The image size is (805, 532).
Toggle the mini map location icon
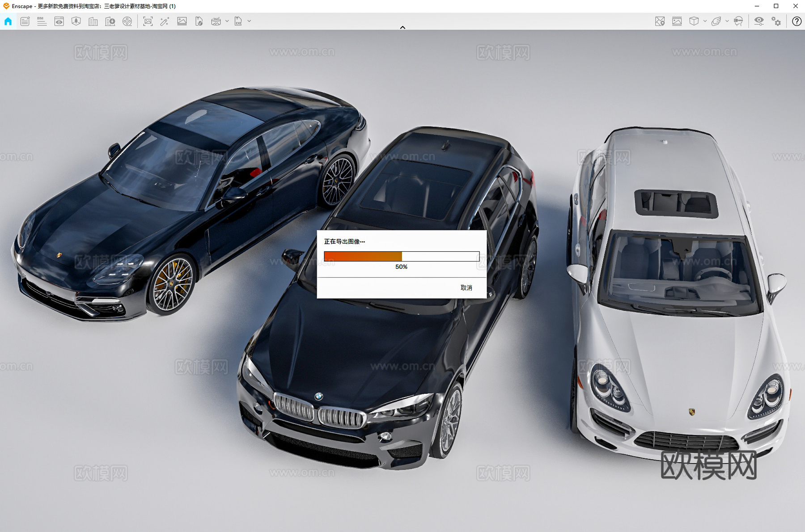660,21
